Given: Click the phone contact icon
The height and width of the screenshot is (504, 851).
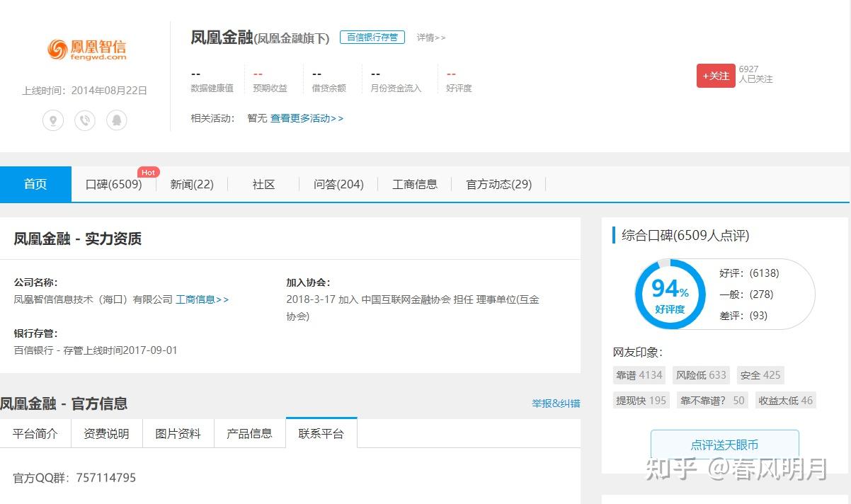Looking at the screenshot, I should click(85, 120).
